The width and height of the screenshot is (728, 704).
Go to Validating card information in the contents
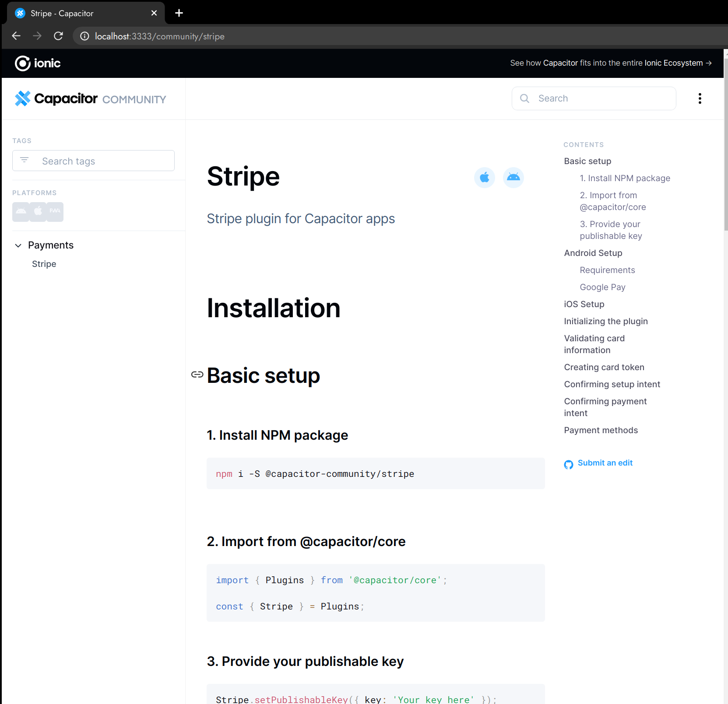click(x=594, y=344)
